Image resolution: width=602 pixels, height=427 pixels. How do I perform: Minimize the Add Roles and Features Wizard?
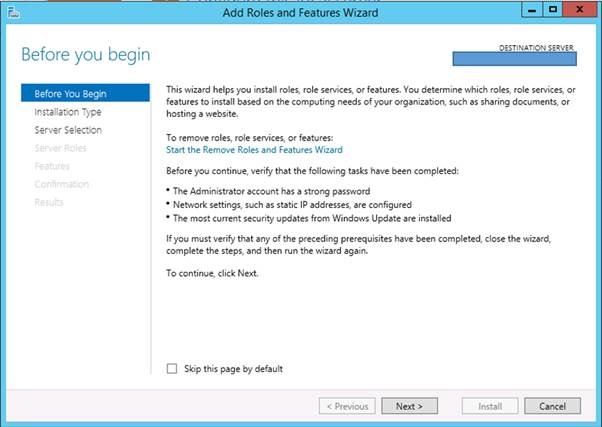(529, 15)
